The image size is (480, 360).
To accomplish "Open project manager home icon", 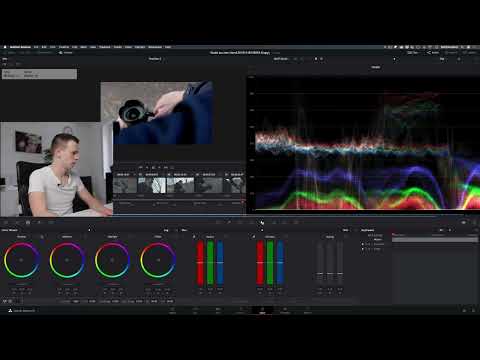I will [x=464, y=310].
